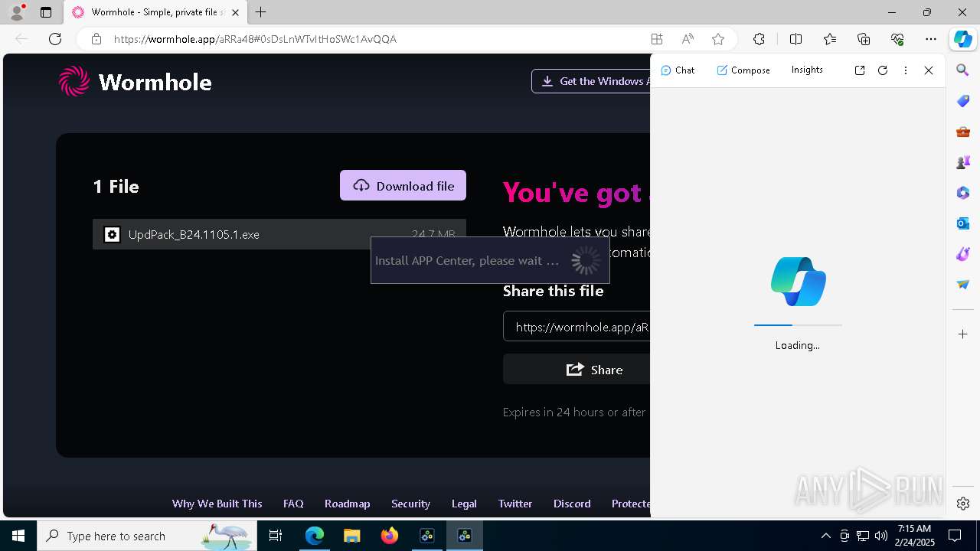Show hidden system tray icons

[x=825, y=536]
